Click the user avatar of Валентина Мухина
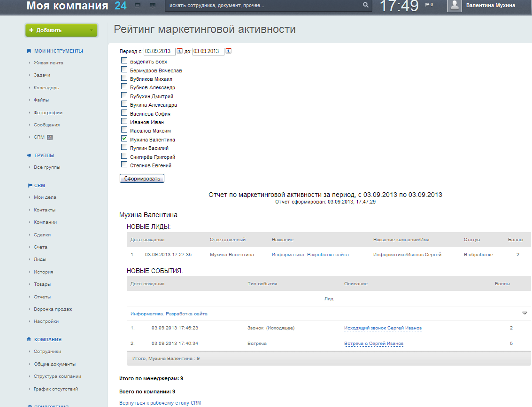This screenshot has width=532, height=407. pyautogui.click(x=455, y=6)
